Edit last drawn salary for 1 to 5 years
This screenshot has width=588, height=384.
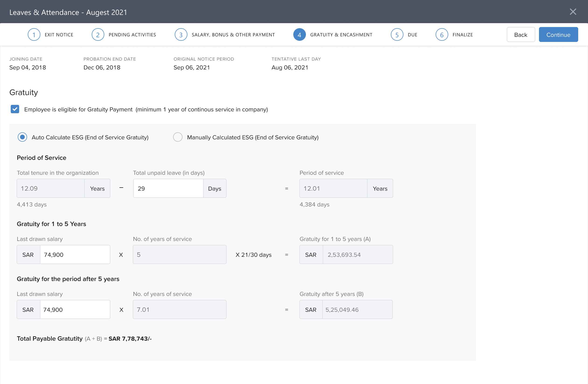[x=75, y=254]
